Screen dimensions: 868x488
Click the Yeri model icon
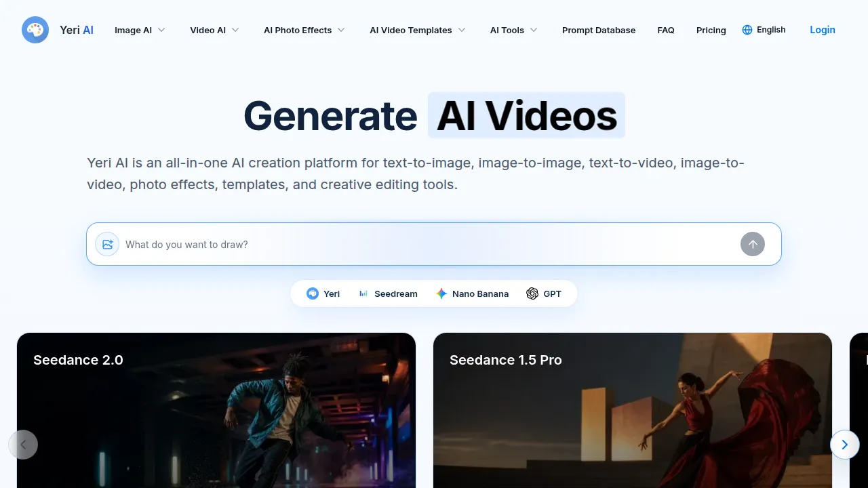click(x=313, y=293)
